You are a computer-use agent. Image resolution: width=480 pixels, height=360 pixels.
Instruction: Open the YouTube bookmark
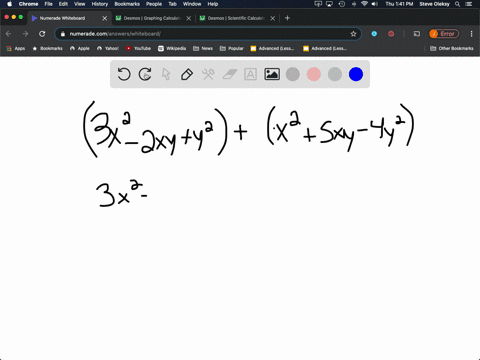[x=138, y=48]
